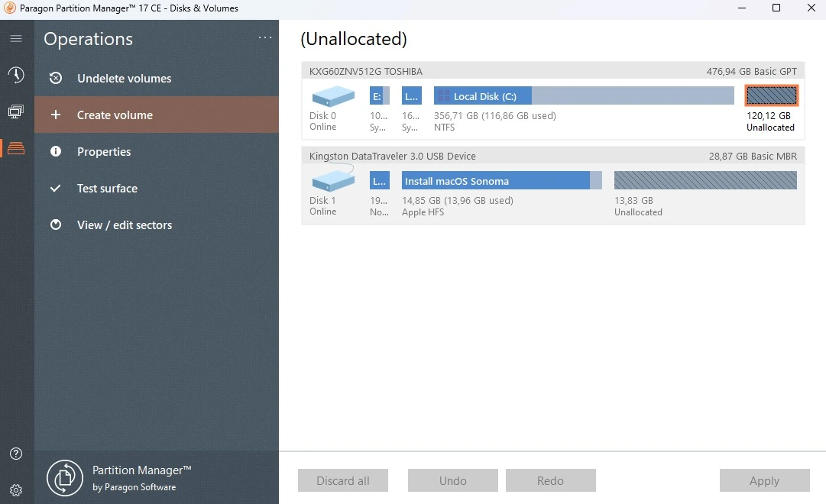Open View / edit sectors operation
The height and width of the screenshot is (504, 826).
coord(157,225)
